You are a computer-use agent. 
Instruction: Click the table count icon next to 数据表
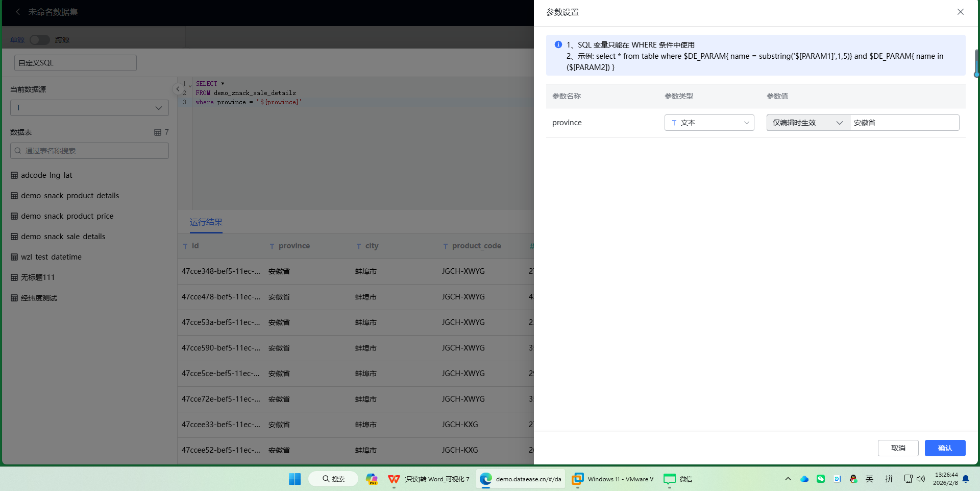coord(158,132)
